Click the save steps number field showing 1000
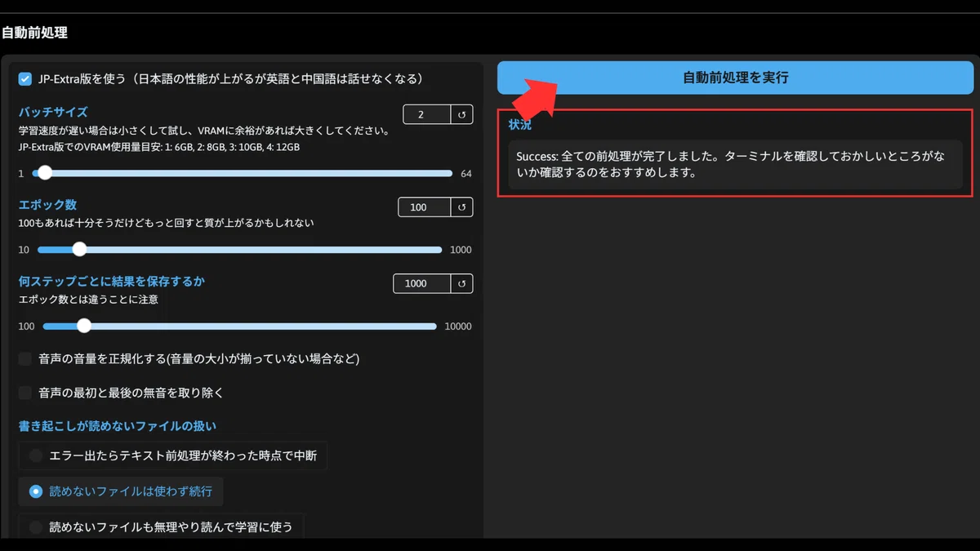The width and height of the screenshot is (980, 551). tap(422, 283)
